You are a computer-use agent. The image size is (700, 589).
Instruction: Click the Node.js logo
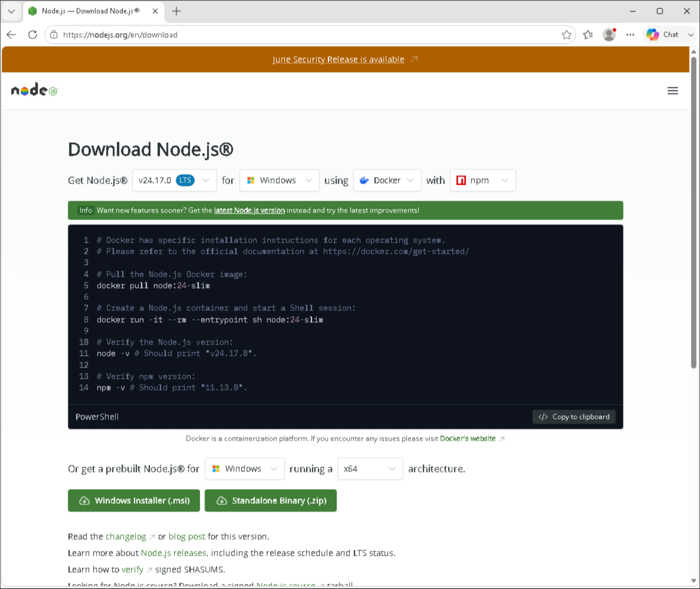tap(34, 90)
